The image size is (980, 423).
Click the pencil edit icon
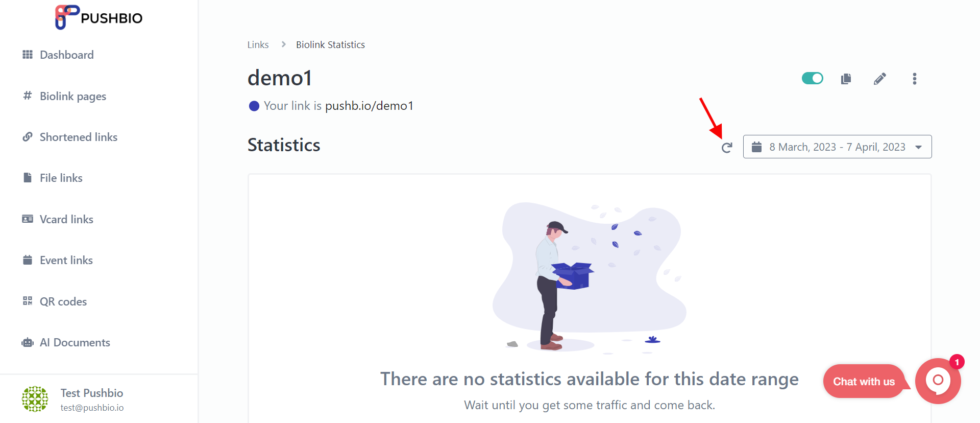(x=880, y=79)
